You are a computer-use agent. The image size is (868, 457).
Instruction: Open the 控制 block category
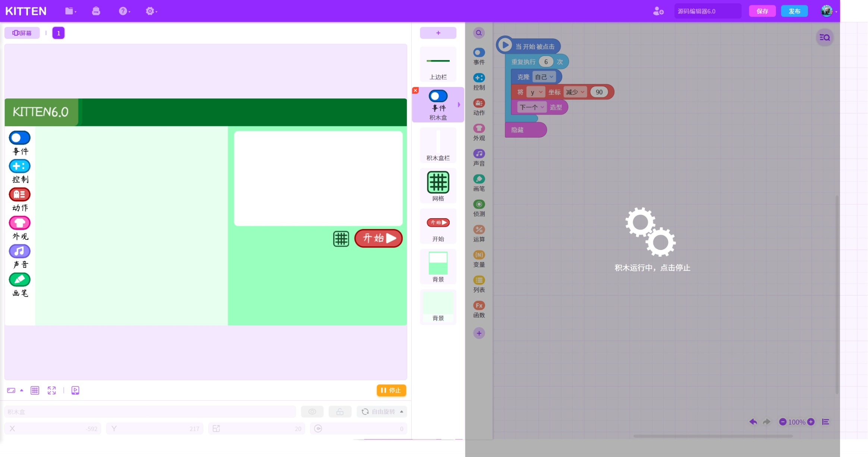click(x=479, y=82)
